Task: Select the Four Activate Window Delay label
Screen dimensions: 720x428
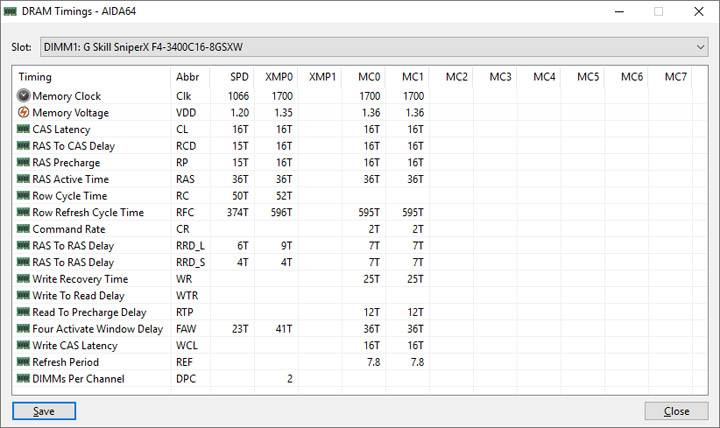Action: click(98, 329)
